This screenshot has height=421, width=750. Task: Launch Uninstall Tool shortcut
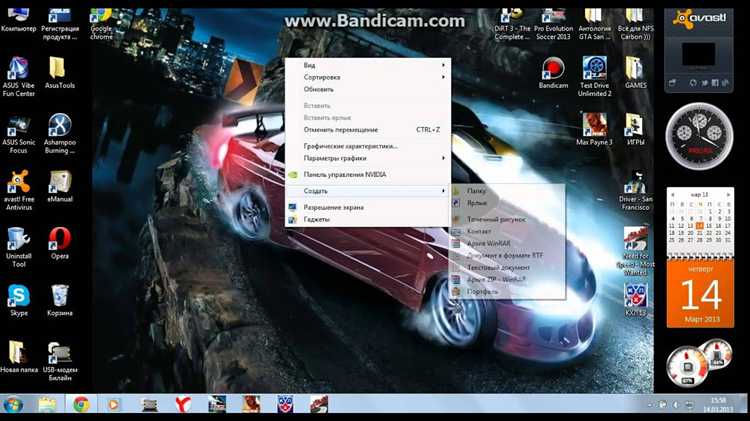tap(18, 247)
